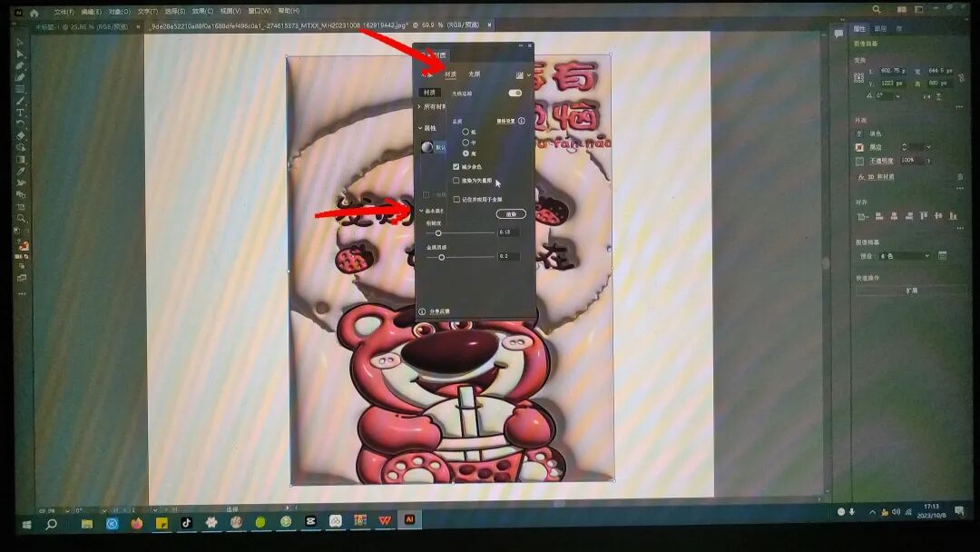Image resolution: width=980 pixels, height=552 pixels.
Task: Open the rotation angle dropdown in Transform
Action: (897, 96)
